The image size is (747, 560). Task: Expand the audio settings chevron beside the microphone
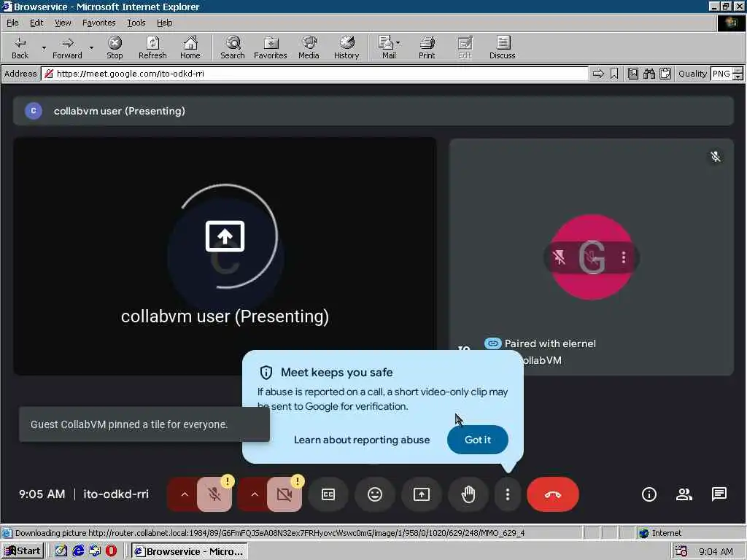coord(185,494)
